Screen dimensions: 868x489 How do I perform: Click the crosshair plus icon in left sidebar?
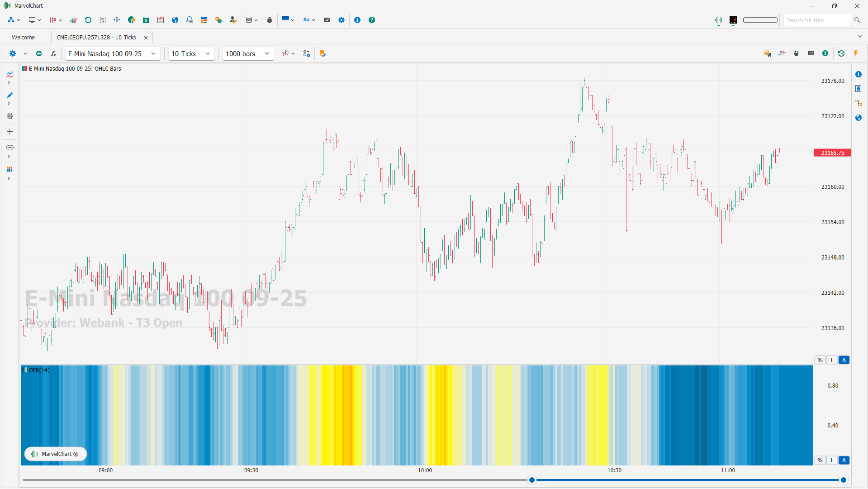(9, 132)
